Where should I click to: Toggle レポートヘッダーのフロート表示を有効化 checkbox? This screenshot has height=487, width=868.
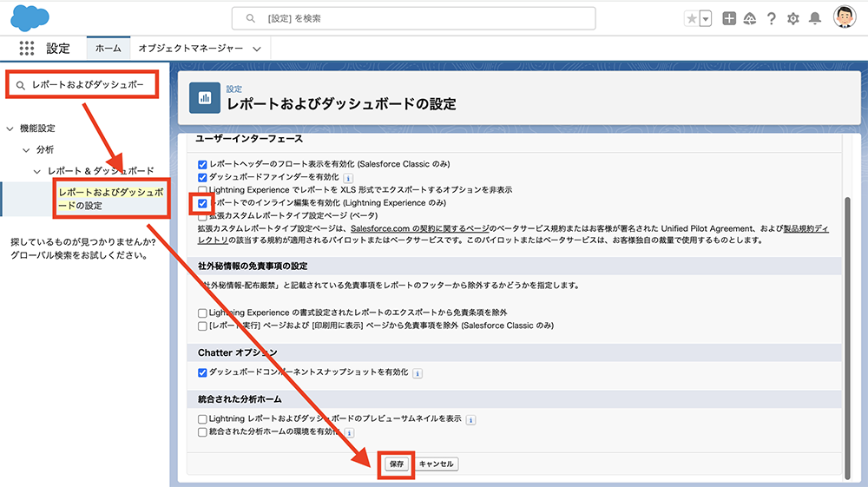tap(202, 164)
